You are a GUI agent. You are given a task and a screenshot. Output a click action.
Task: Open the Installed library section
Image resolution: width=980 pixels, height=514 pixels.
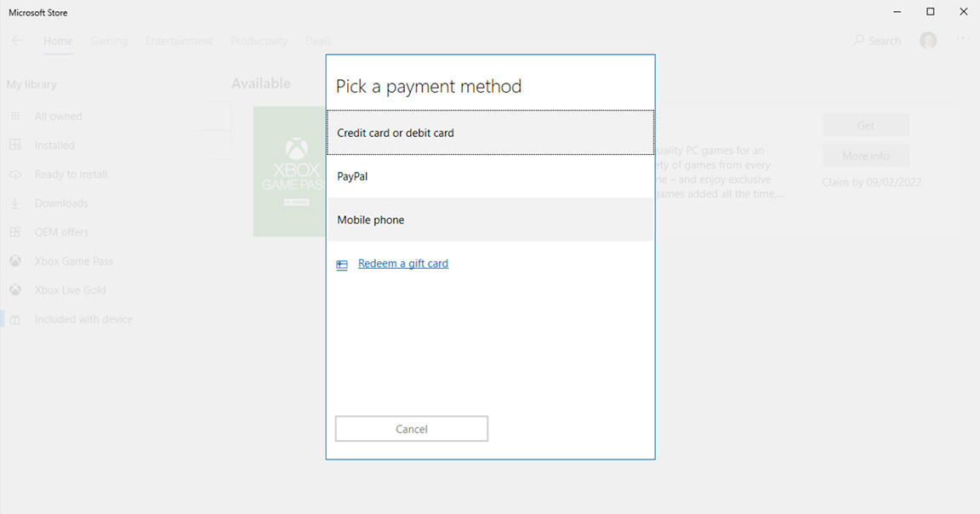point(54,146)
